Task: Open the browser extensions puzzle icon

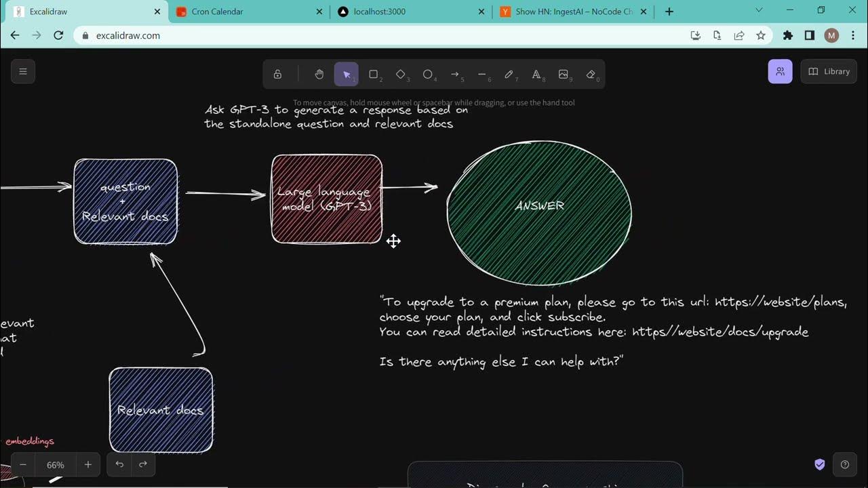Action: 787,35
